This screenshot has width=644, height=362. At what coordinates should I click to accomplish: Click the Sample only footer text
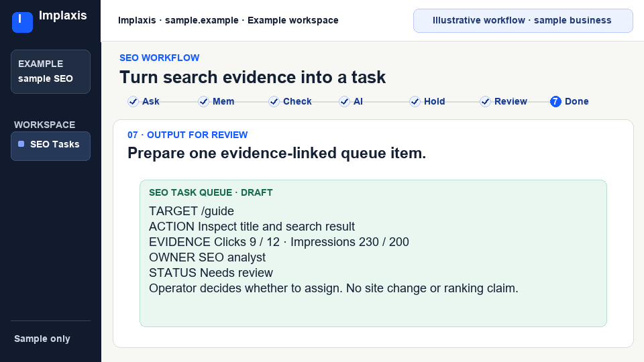pyautogui.click(x=42, y=339)
